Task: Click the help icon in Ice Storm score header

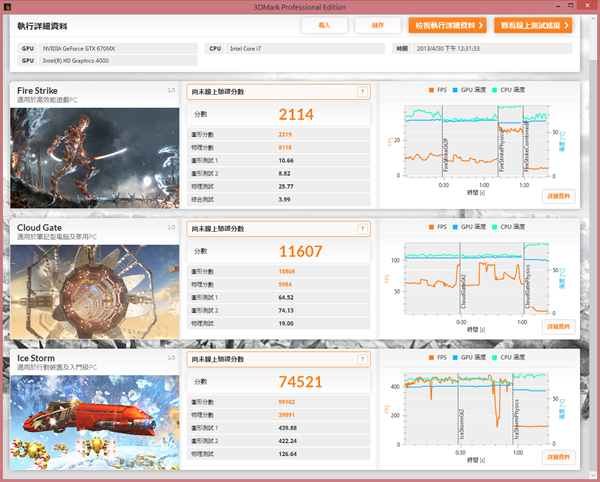Action: (361, 357)
